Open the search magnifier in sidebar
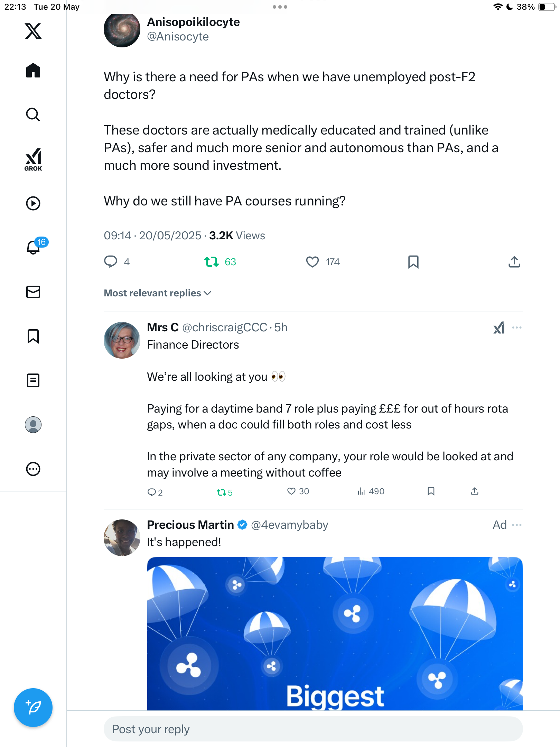 [x=33, y=115]
